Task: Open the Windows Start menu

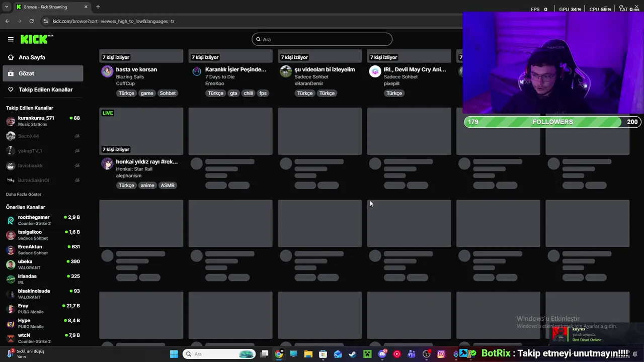Action: pyautogui.click(x=174, y=354)
